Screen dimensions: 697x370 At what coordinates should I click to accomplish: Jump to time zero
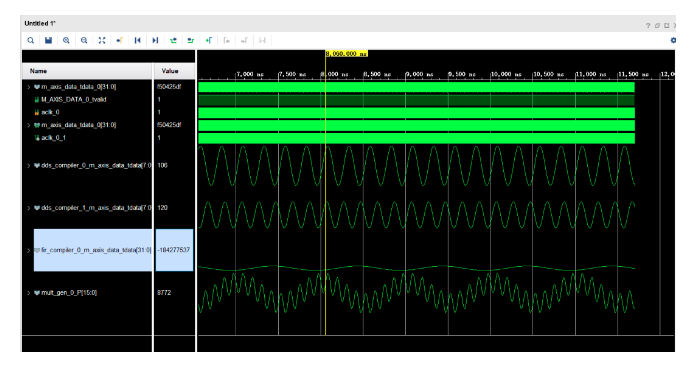click(x=137, y=40)
